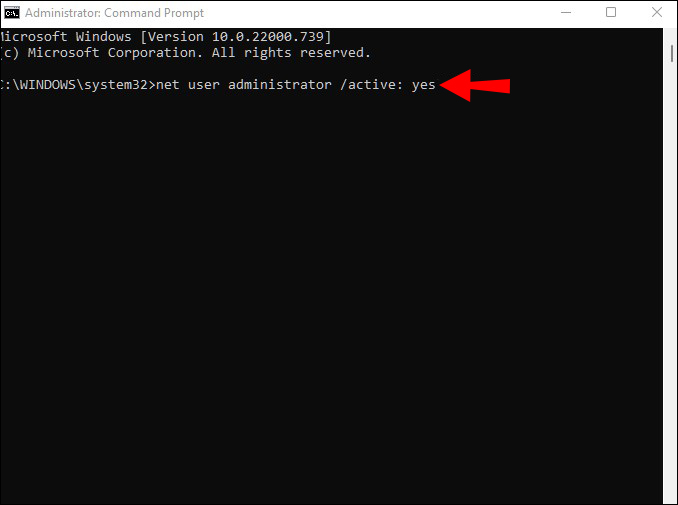Minimize the Command Prompt window
678x505 pixels.
566,13
